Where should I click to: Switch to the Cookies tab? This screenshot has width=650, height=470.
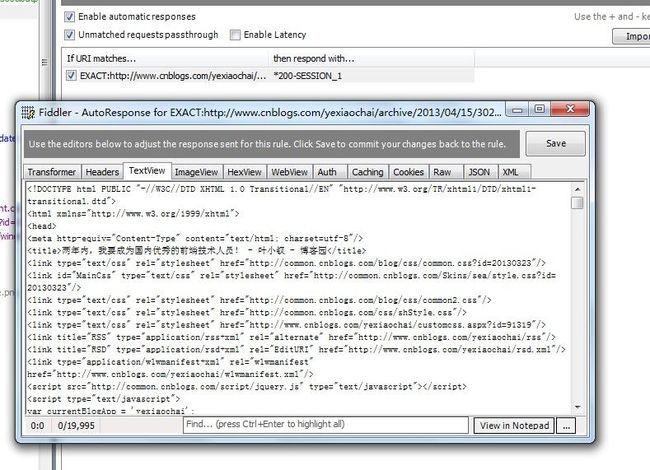click(408, 172)
